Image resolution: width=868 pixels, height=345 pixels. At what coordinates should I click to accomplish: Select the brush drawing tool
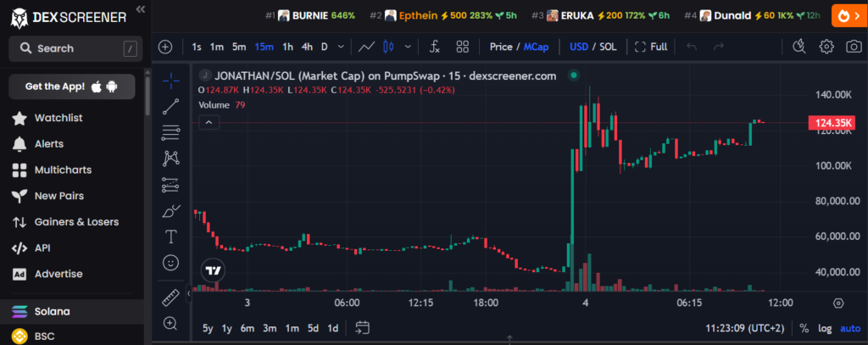(170, 210)
